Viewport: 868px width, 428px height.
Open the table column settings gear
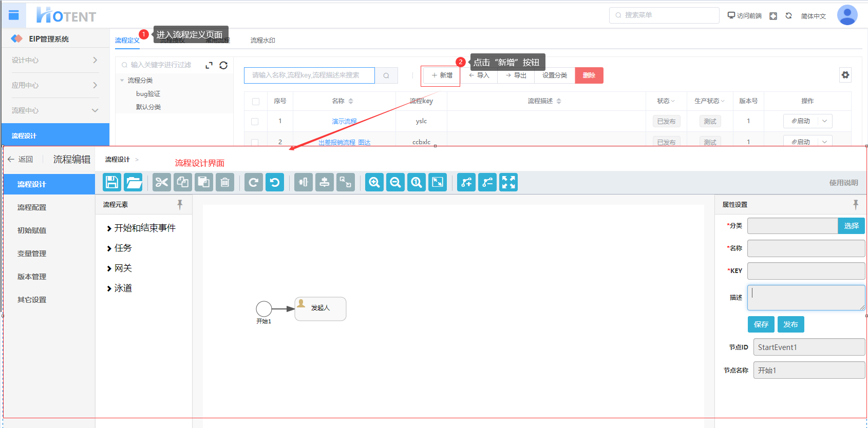[x=845, y=75]
